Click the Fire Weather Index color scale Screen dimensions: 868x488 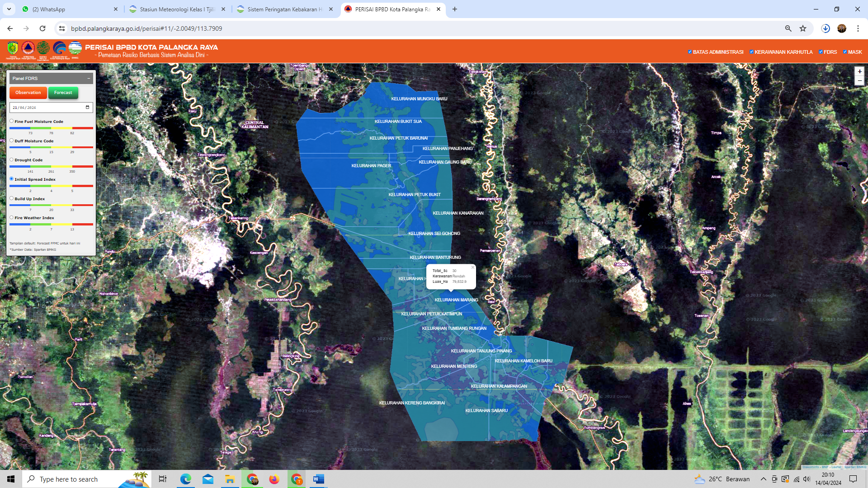click(x=51, y=225)
